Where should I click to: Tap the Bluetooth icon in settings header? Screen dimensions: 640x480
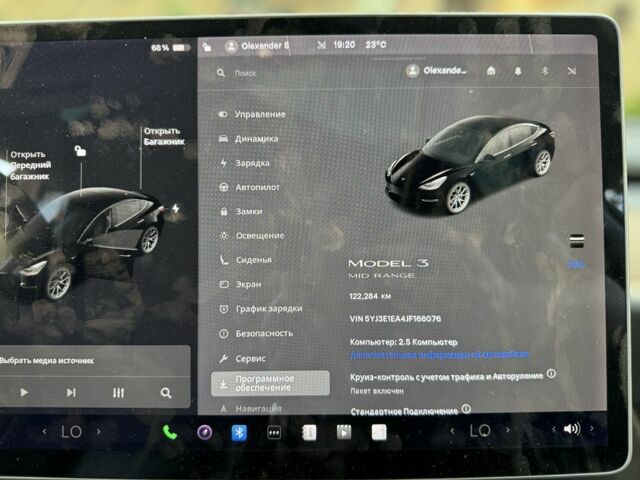(544, 71)
